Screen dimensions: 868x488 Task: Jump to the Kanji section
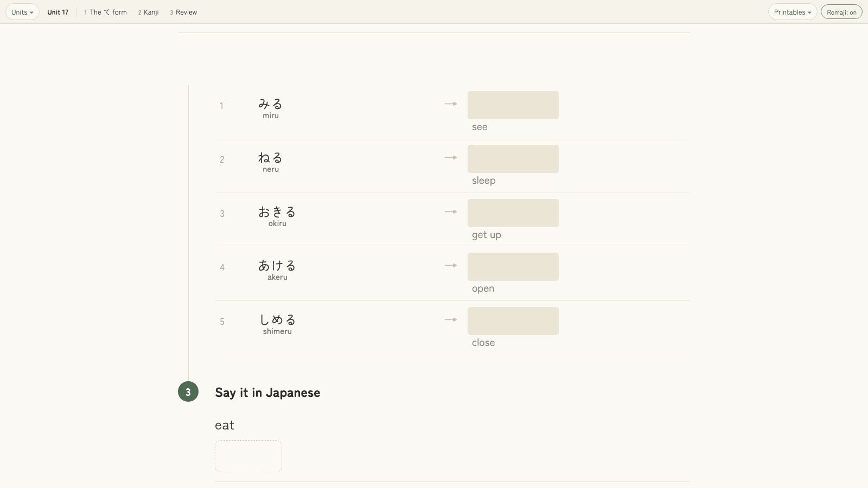148,12
